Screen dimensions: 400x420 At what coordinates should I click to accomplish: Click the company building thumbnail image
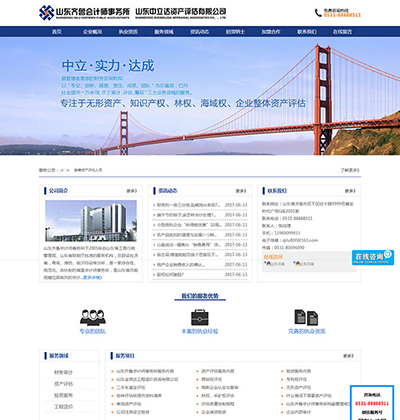(x=91, y=221)
